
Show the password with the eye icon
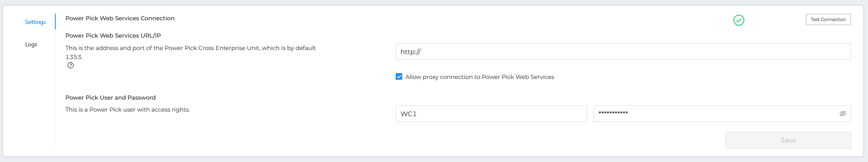[x=842, y=114]
